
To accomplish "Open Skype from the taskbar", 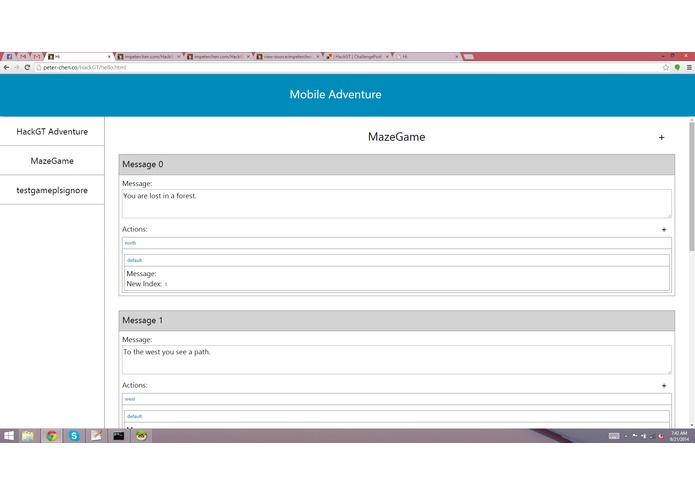I will (74, 436).
